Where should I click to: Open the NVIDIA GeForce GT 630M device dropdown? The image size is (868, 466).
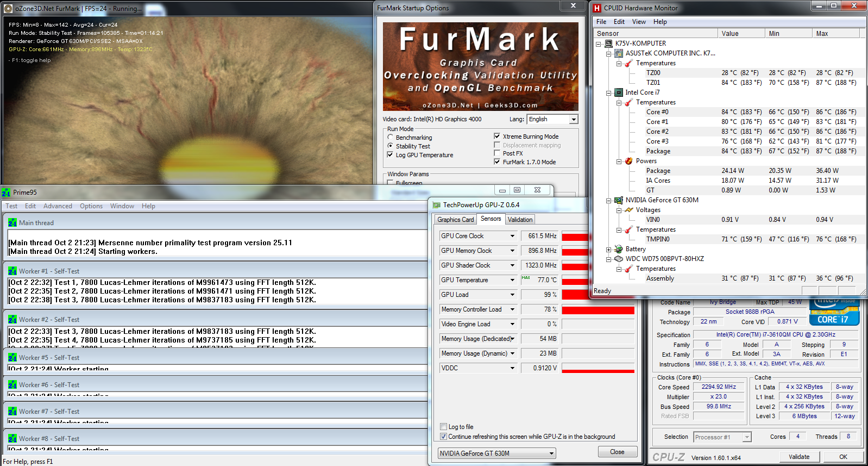551,453
